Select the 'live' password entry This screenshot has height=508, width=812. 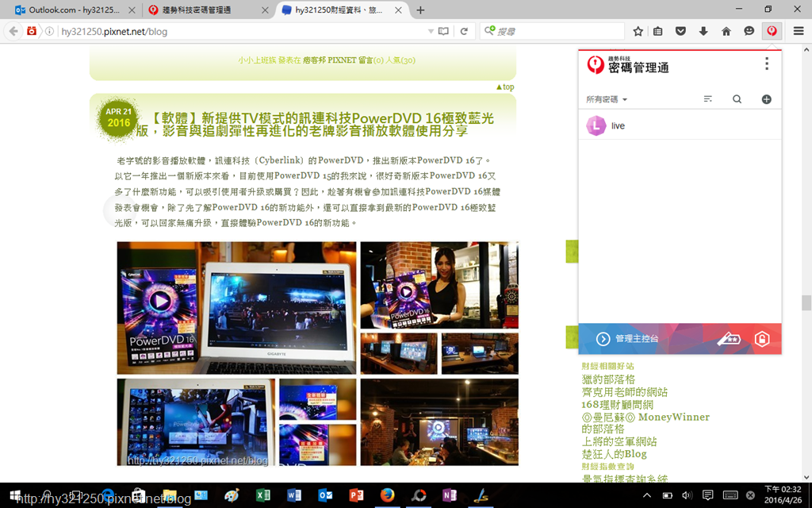pyautogui.click(x=680, y=125)
